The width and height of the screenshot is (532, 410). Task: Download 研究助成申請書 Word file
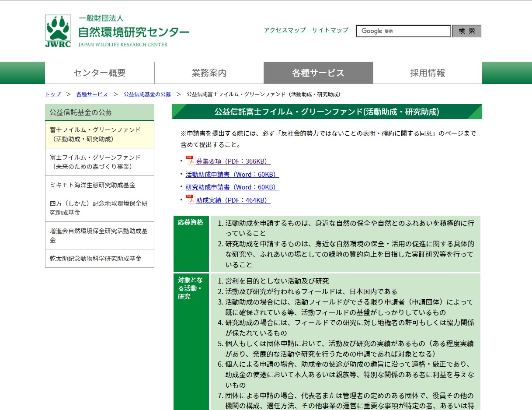pyautogui.click(x=232, y=187)
